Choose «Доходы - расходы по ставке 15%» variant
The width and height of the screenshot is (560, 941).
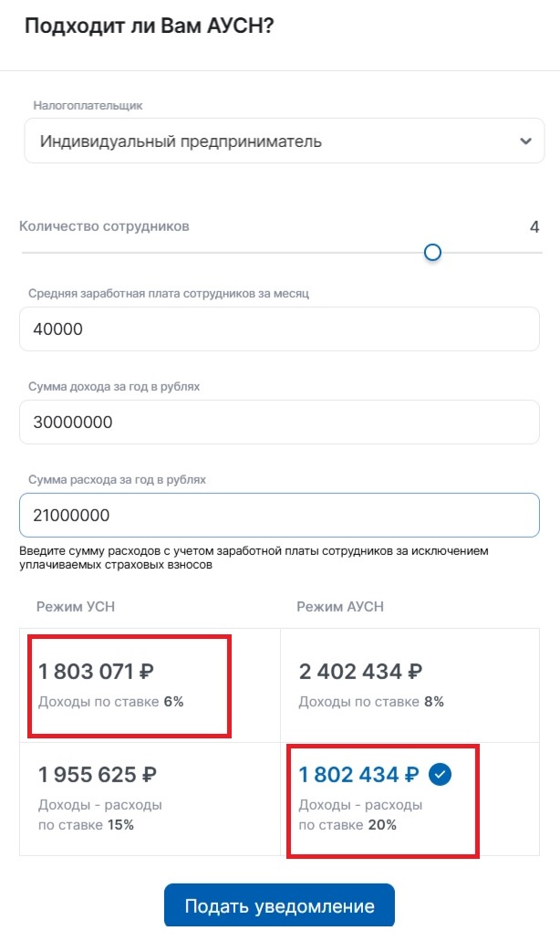(x=128, y=794)
